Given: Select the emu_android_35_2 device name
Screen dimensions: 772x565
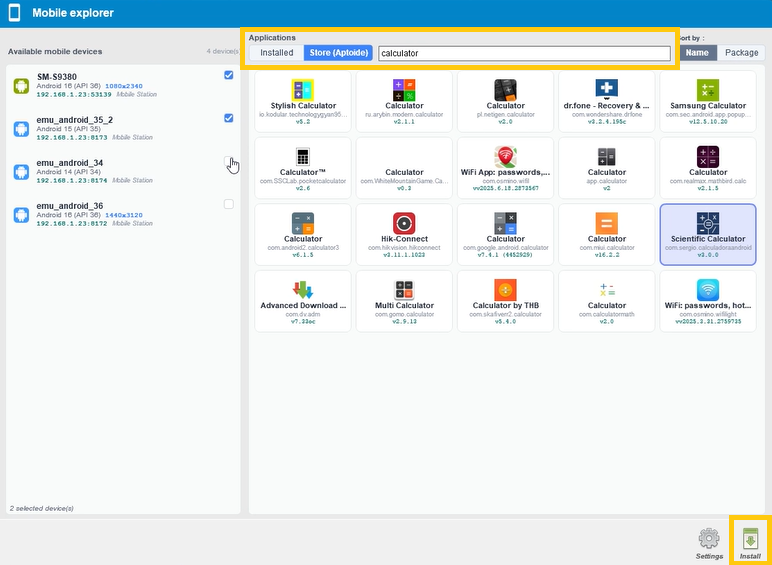Looking at the screenshot, I should [75, 120].
